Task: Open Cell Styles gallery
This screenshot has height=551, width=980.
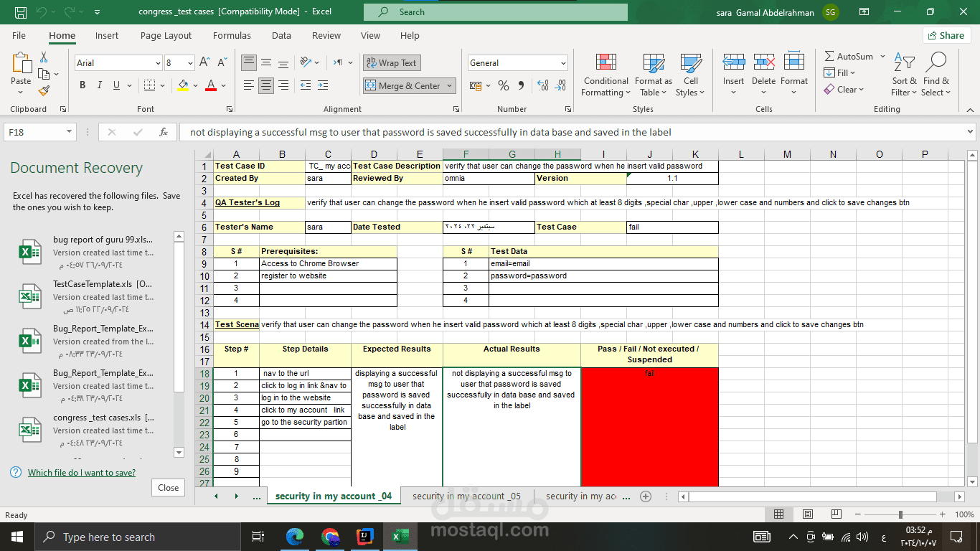Action: [690, 75]
